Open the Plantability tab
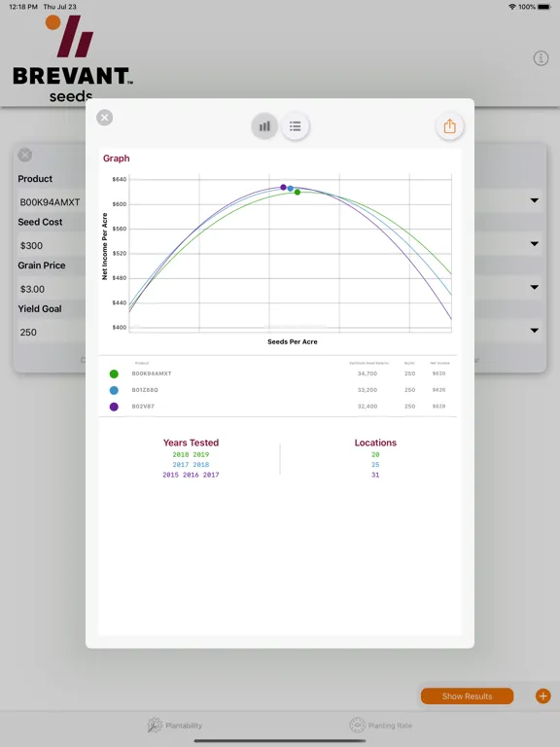This screenshot has width=560, height=747. pyautogui.click(x=175, y=725)
